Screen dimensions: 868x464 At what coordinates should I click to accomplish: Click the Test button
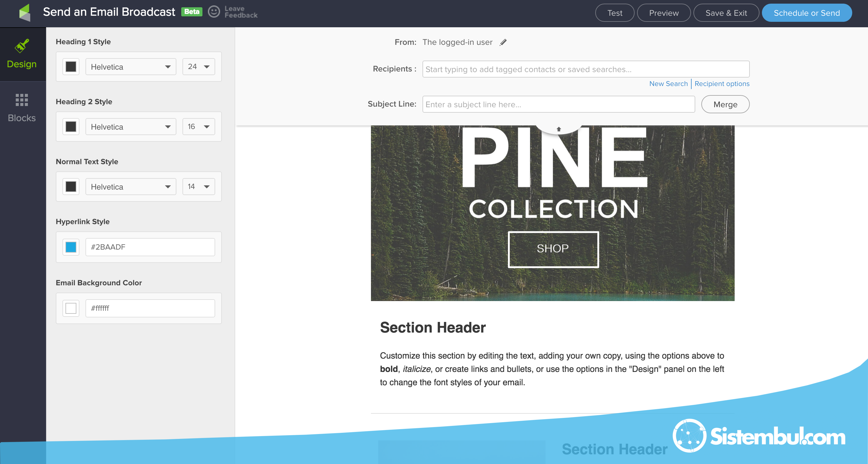[x=615, y=13]
